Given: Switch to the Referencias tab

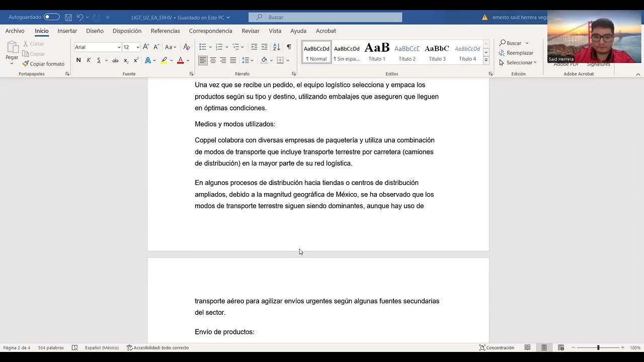Looking at the screenshot, I should (x=165, y=31).
